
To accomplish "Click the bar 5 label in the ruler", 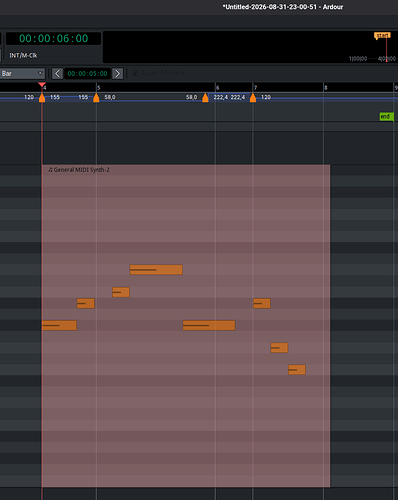I will [x=99, y=88].
